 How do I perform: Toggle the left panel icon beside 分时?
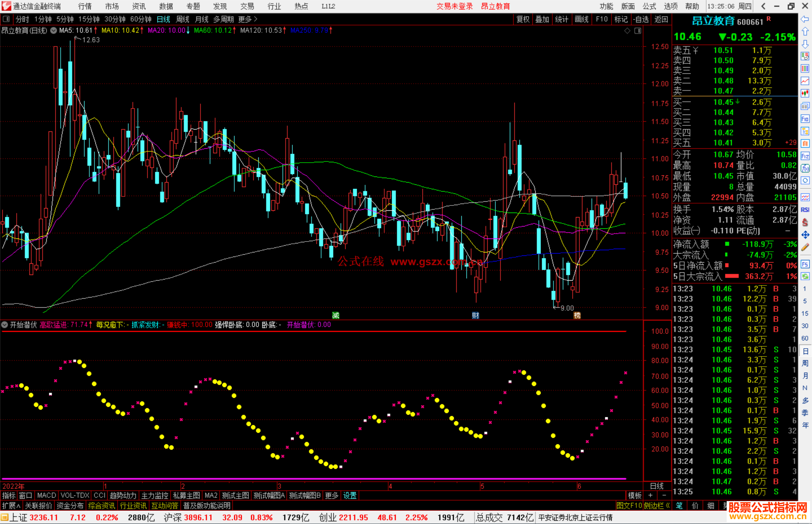pos(6,19)
